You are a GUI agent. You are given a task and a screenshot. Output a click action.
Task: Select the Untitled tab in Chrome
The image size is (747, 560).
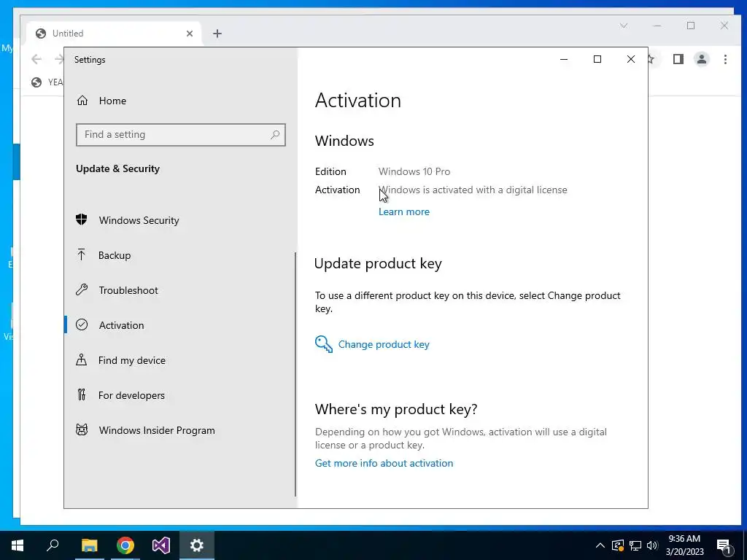pyautogui.click(x=115, y=34)
